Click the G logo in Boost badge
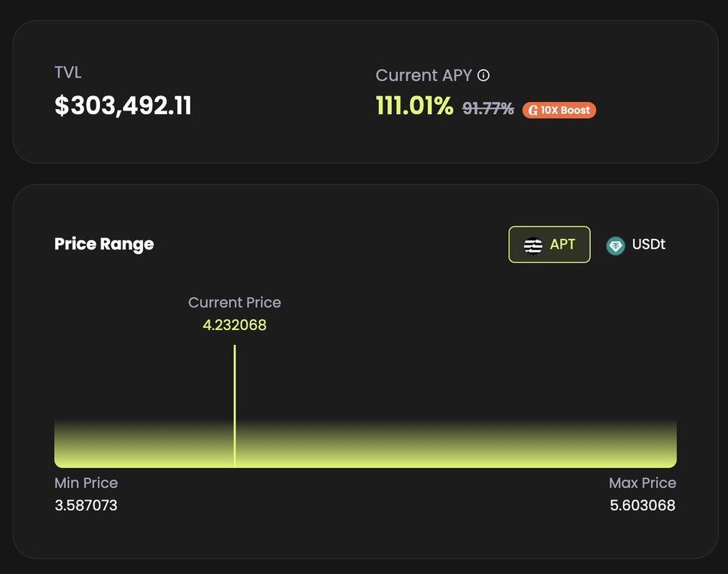The image size is (728, 574). point(533,110)
